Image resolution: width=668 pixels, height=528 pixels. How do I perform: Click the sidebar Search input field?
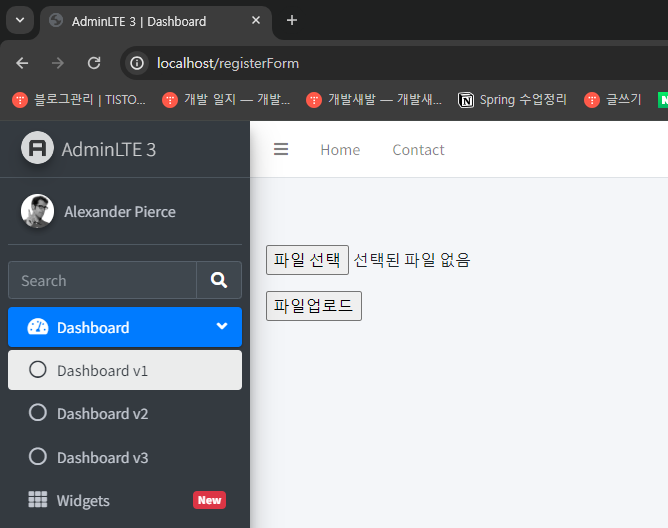coord(102,280)
